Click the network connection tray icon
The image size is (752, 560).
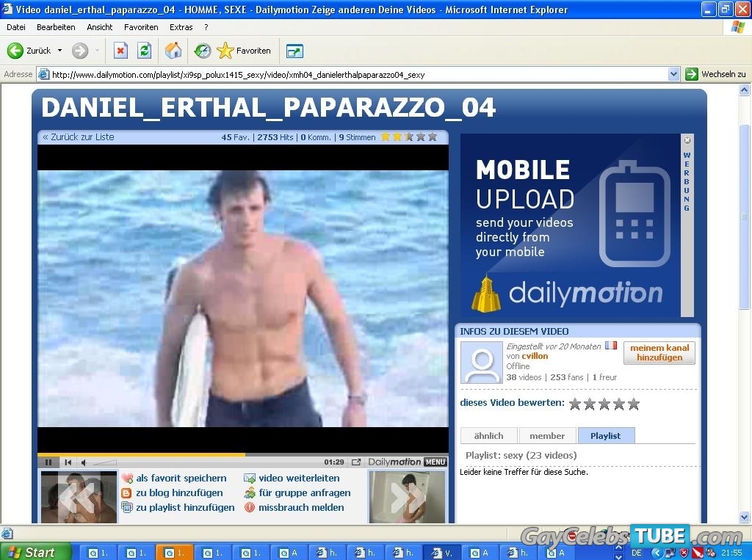click(670, 553)
